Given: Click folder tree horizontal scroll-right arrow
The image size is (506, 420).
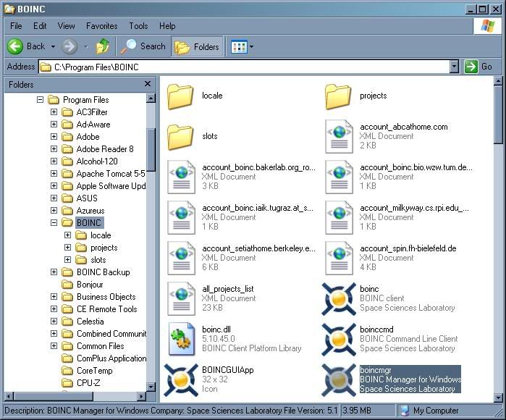Looking at the screenshot, I should tap(142, 396).
